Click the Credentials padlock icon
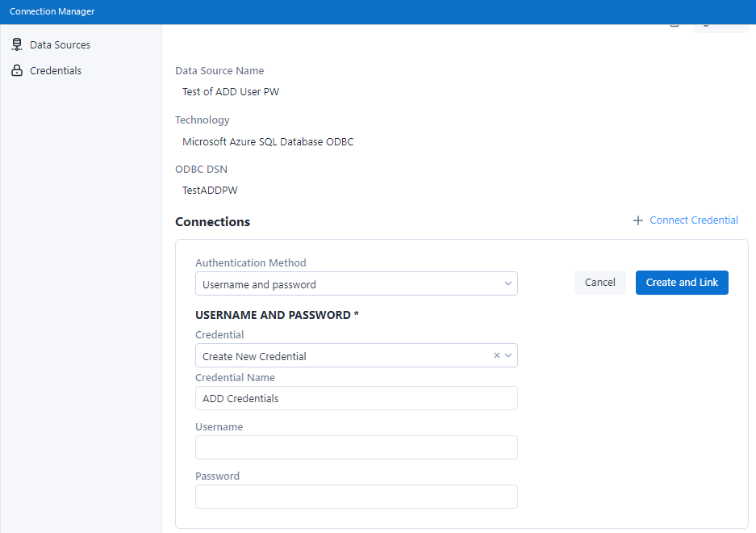Image resolution: width=756 pixels, height=533 pixels. 17,71
